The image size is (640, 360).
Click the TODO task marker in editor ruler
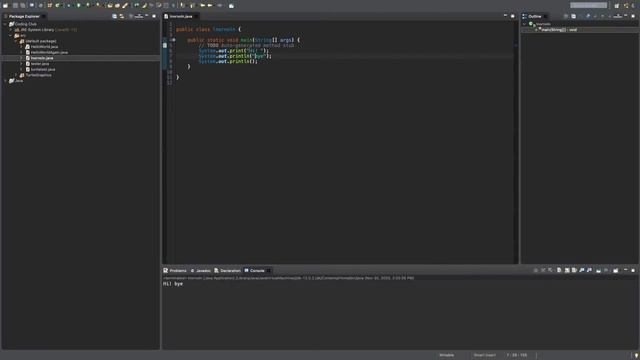point(165,45)
